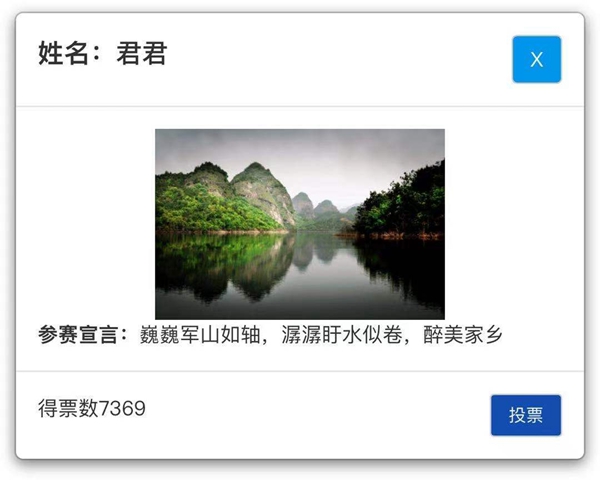Click the 投票 vote button

pos(526,415)
